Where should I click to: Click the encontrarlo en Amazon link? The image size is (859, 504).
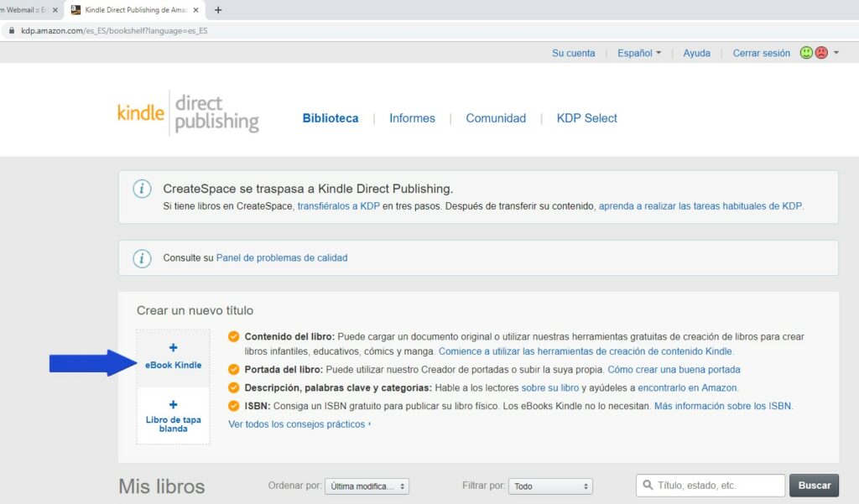pyautogui.click(x=687, y=388)
